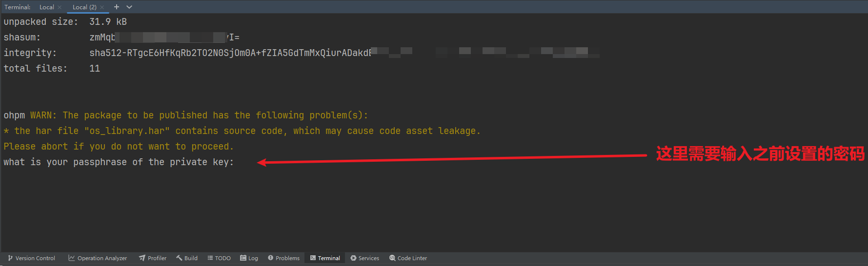Add a new terminal session

[117, 7]
